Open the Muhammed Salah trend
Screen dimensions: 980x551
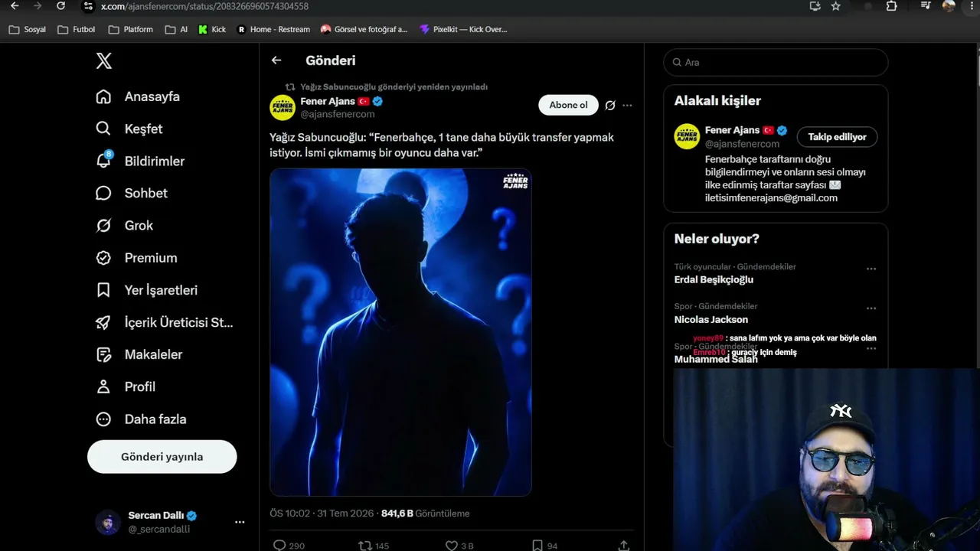(x=716, y=359)
